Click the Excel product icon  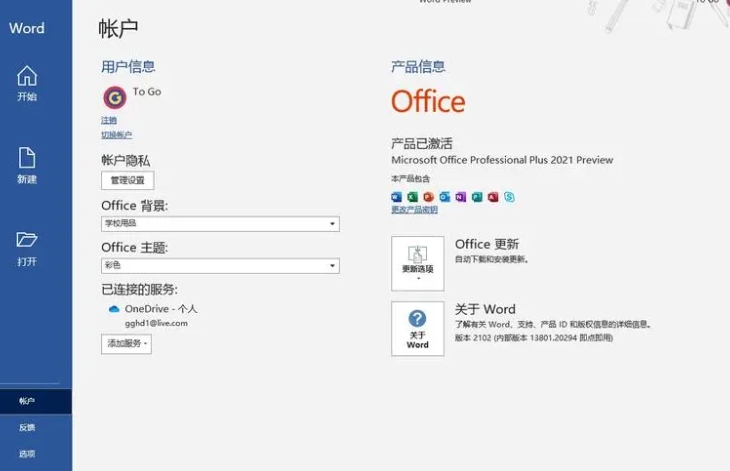coord(412,197)
